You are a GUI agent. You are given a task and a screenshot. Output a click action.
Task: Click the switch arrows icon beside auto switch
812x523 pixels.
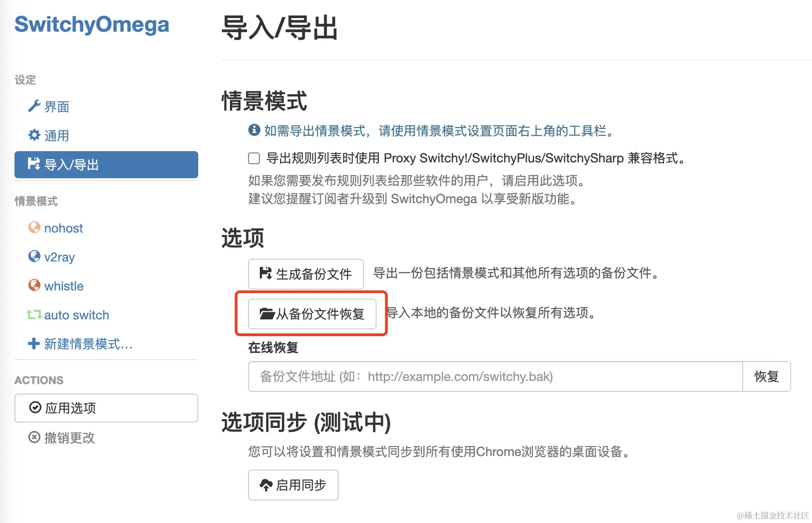coord(34,314)
